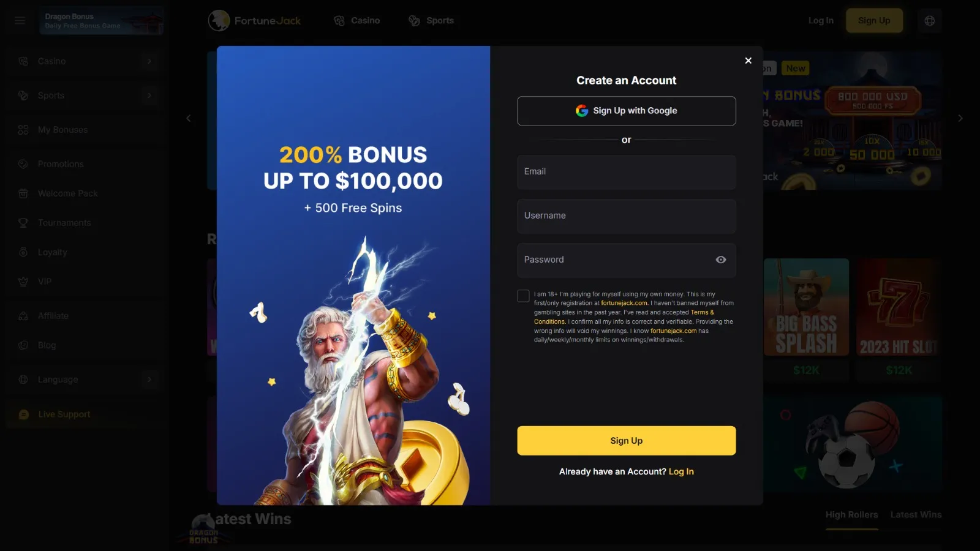Click the yellow Sign Up submit button
This screenshot has height=551, width=980.
coord(626,441)
